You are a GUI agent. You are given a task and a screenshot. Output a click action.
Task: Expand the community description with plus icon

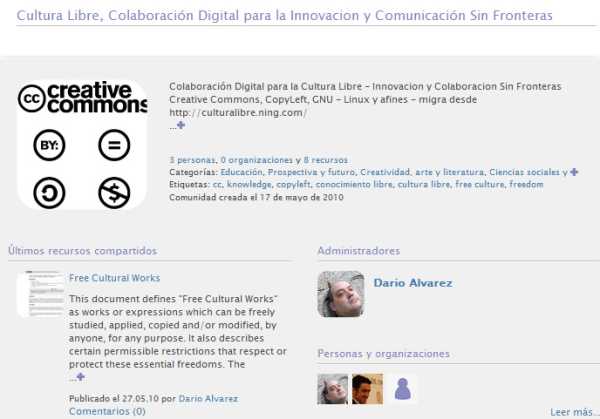pyautogui.click(x=180, y=126)
